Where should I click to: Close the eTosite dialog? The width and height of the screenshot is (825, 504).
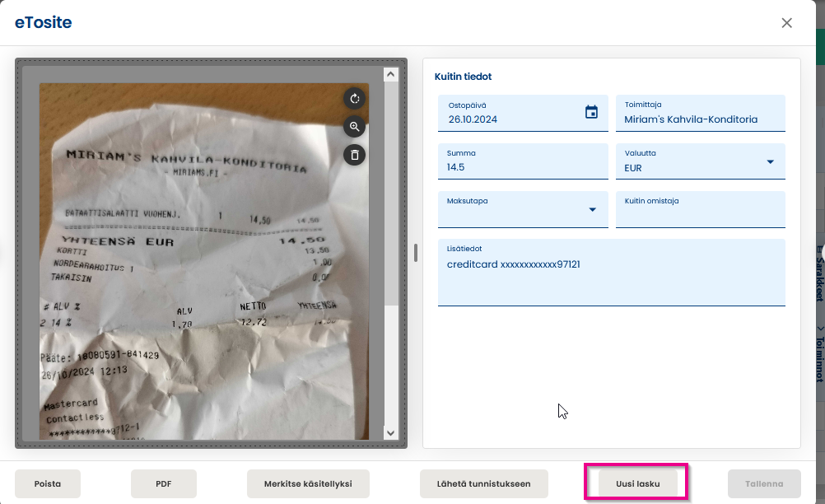786,22
